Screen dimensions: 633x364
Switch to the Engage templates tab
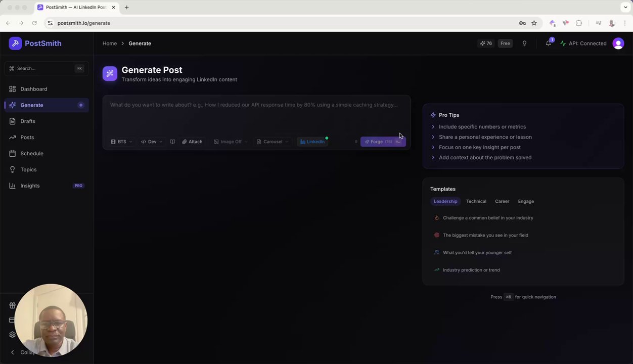click(526, 201)
